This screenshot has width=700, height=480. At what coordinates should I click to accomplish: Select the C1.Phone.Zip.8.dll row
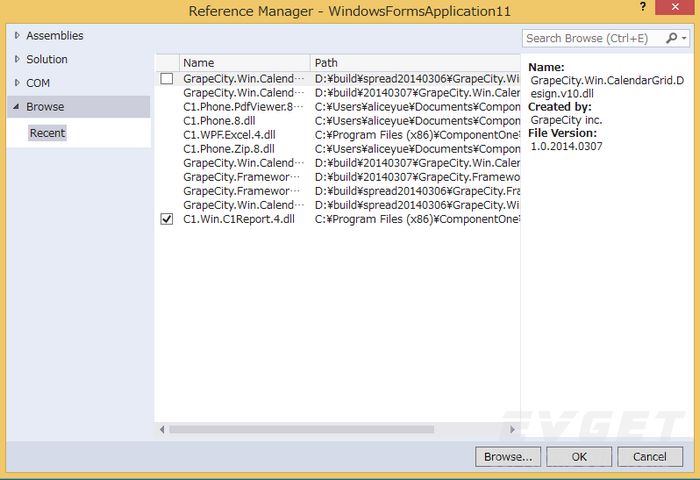pyautogui.click(x=338, y=149)
